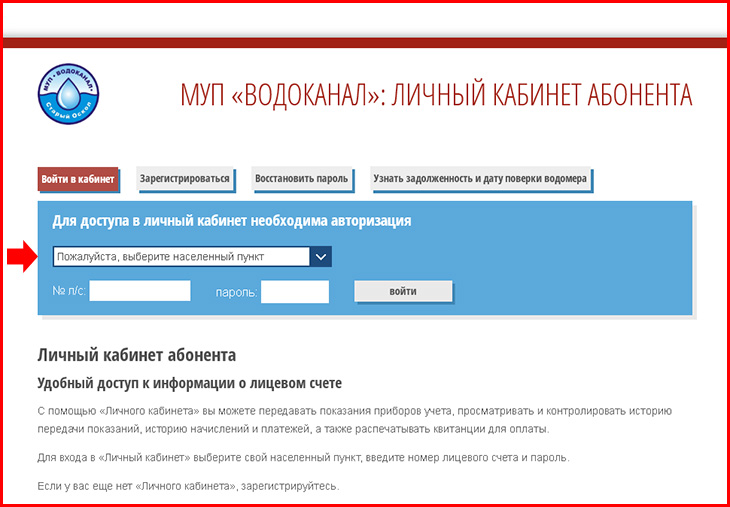Open the Войти в кабинет tab
Screen dimensions: 730x507
(x=78, y=179)
